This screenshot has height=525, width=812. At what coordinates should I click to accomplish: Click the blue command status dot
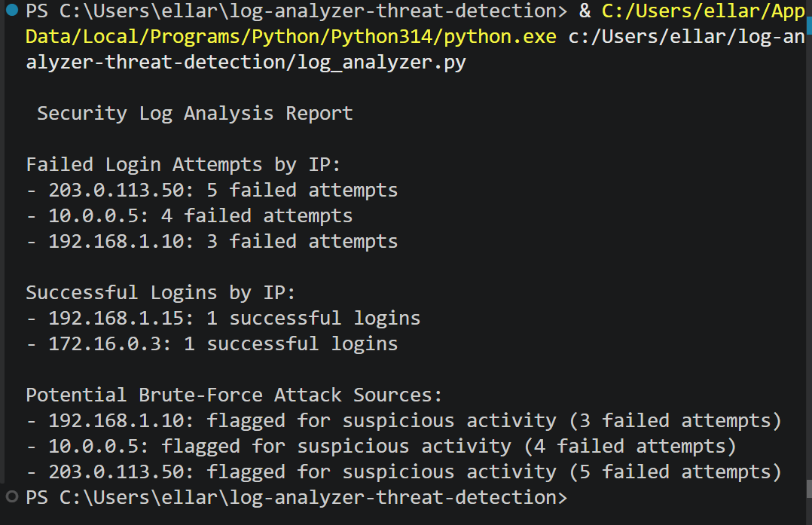click(11, 11)
